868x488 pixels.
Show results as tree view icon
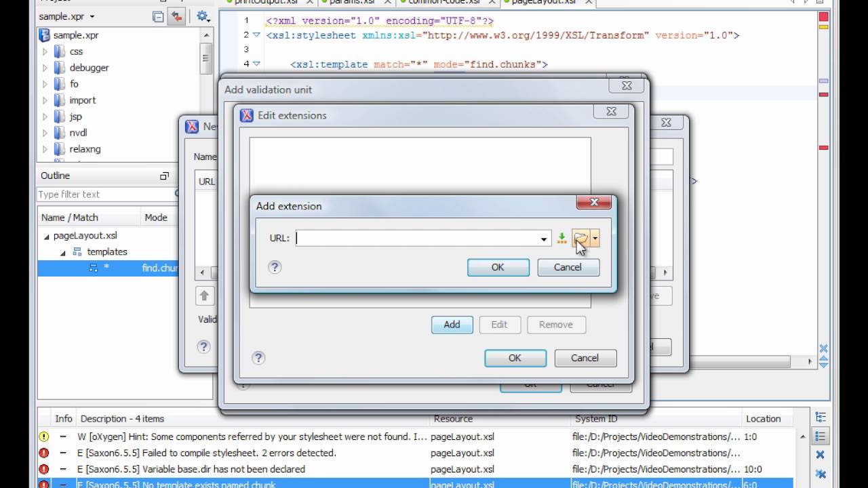point(821,418)
